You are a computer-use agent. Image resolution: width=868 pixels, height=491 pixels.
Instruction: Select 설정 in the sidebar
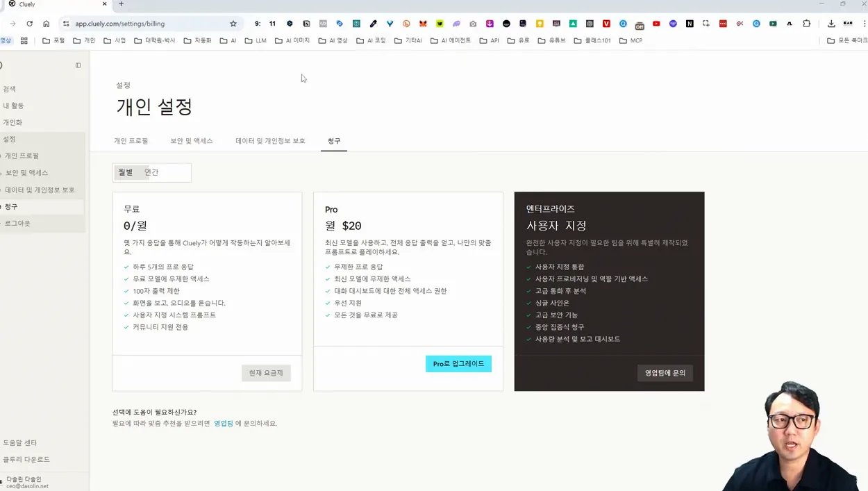click(10, 139)
